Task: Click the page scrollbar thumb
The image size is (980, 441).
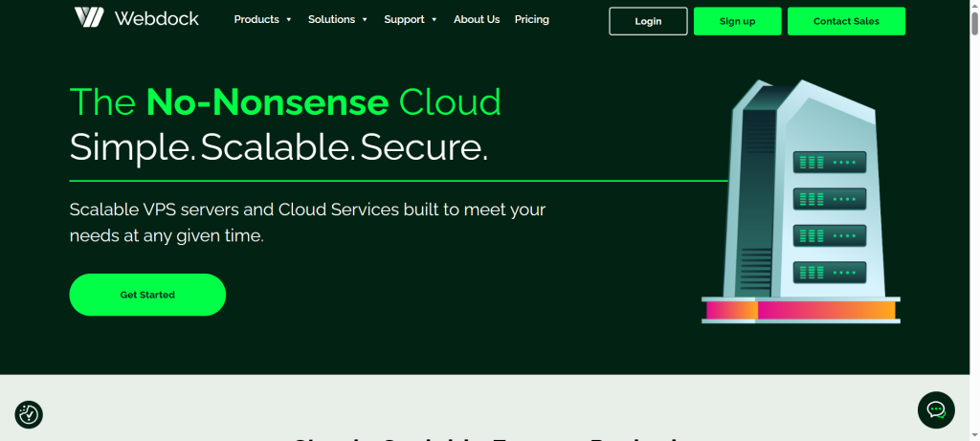Action: (974, 23)
